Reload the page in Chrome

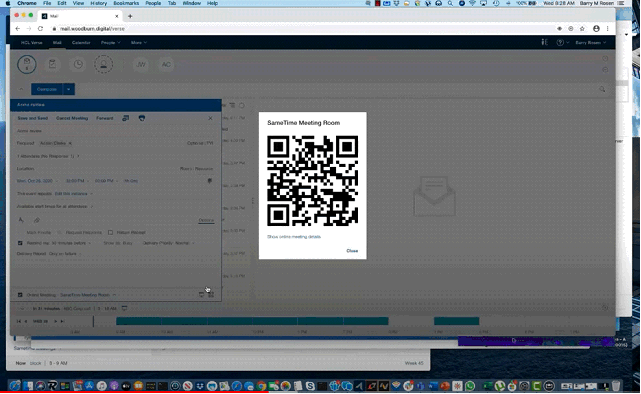pos(40,29)
